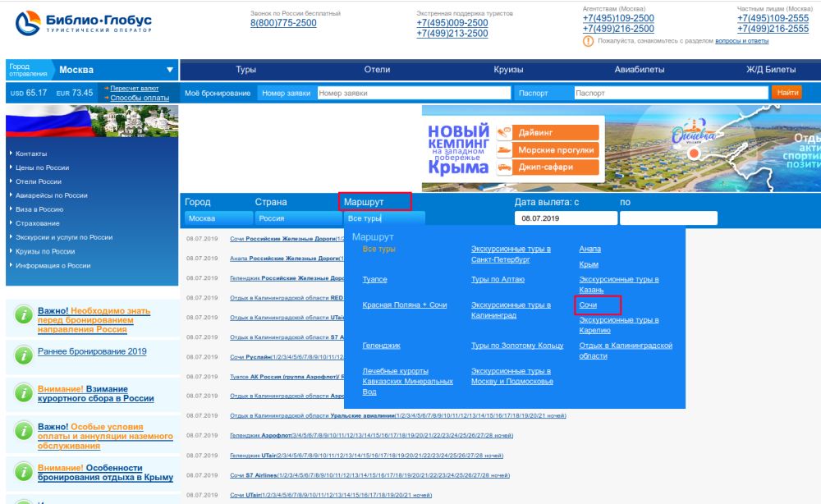The height and width of the screenshot is (504, 821).
Task: Click info icon beside Особенности бронирования в Крыму
Action: tap(23, 472)
